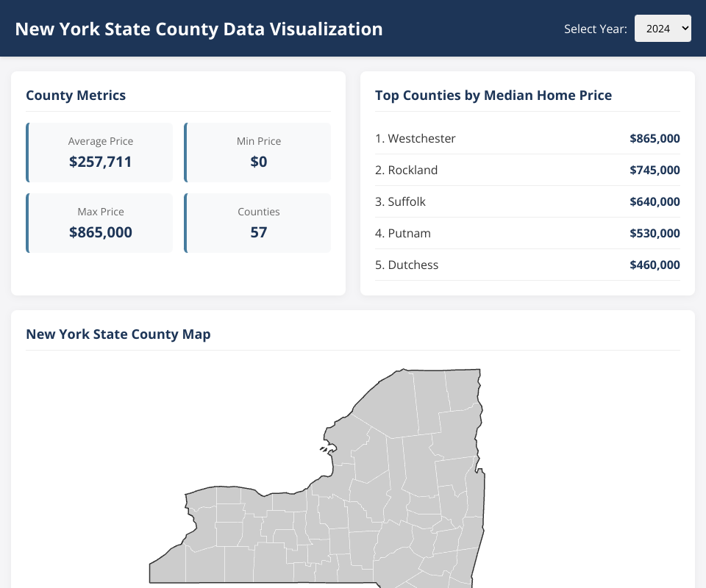Screen dimensions: 706x588
Task: Click the Select Year label
Action: click(595, 29)
